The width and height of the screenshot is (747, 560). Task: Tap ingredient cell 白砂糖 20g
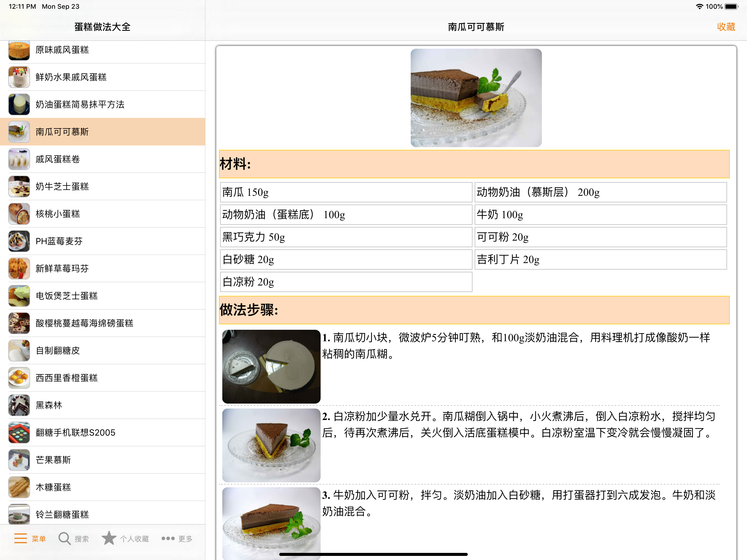point(346,259)
